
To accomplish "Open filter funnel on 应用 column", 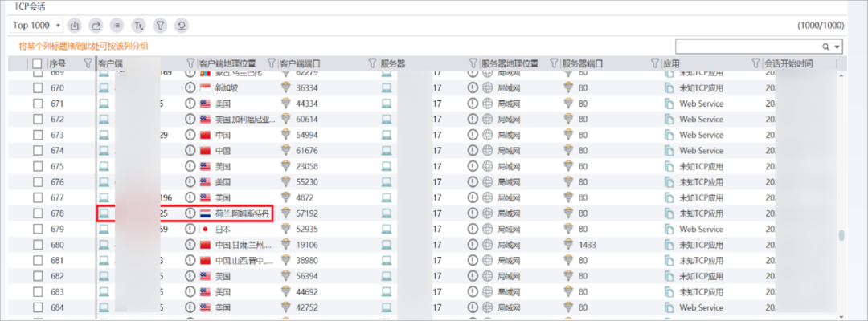I will pos(755,63).
